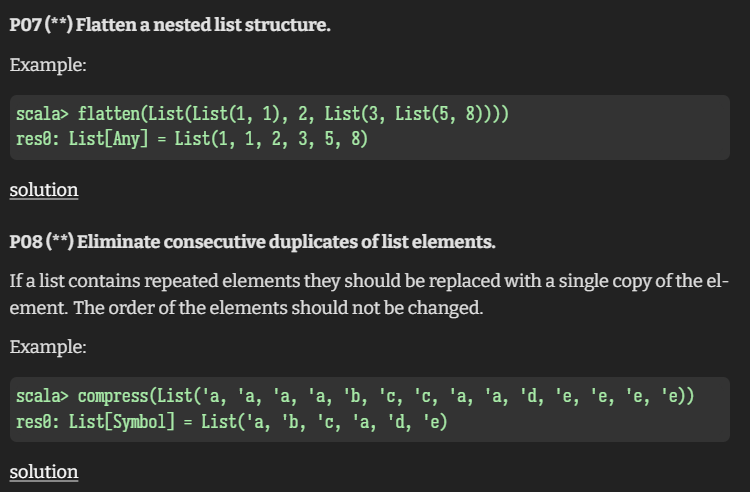This screenshot has width=750, height=492.
Task: Open the solution link under P08
Action: coord(44,472)
